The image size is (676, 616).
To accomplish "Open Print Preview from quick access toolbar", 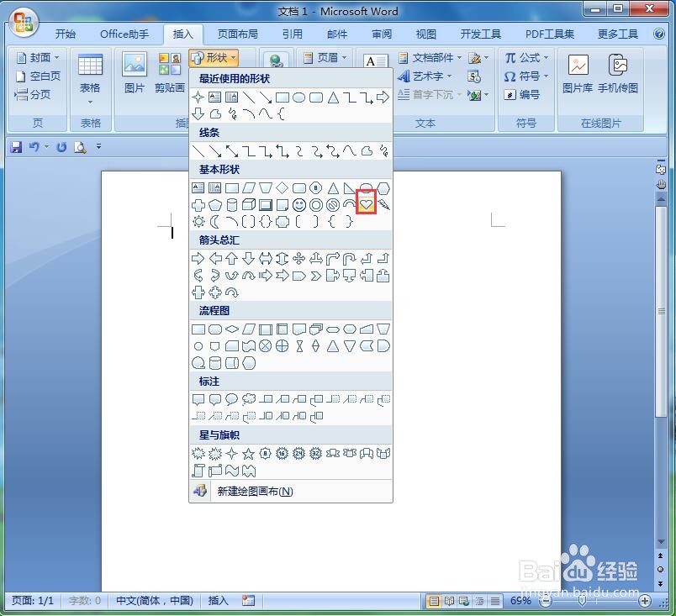I will (80, 147).
